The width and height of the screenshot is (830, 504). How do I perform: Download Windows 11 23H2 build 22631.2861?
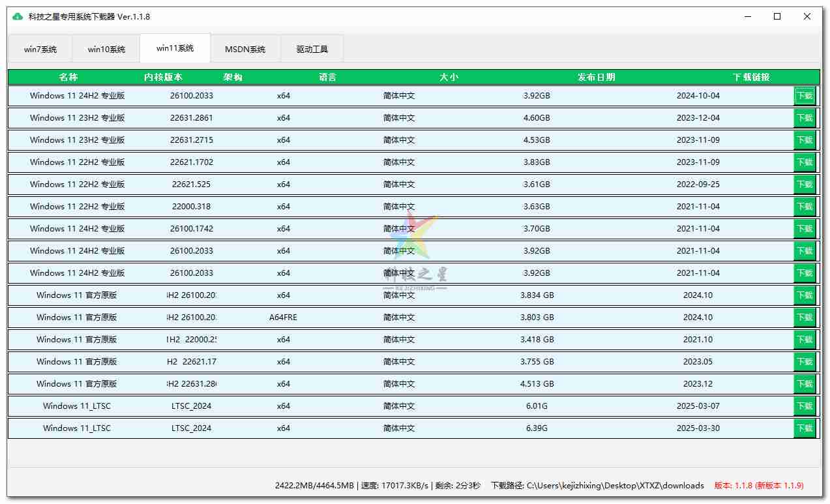[804, 118]
